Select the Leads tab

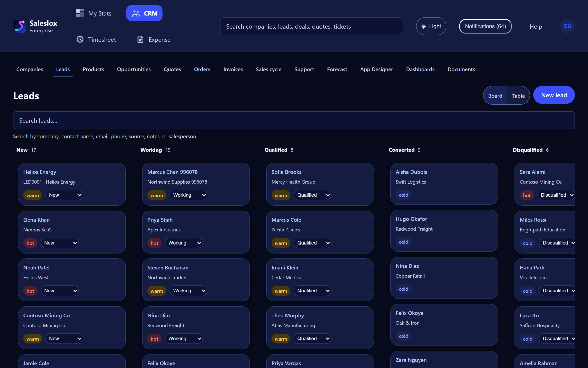click(x=63, y=69)
